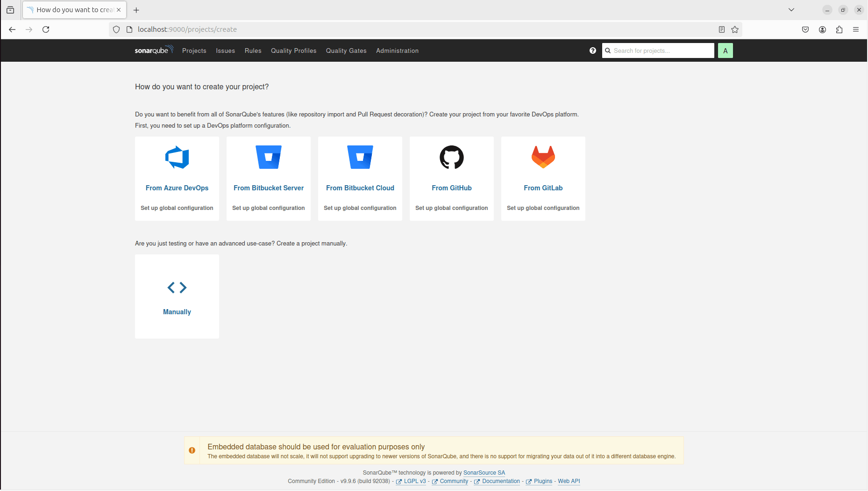Toggle reader view icon
868x491 pixels.
tap(721, 29)
